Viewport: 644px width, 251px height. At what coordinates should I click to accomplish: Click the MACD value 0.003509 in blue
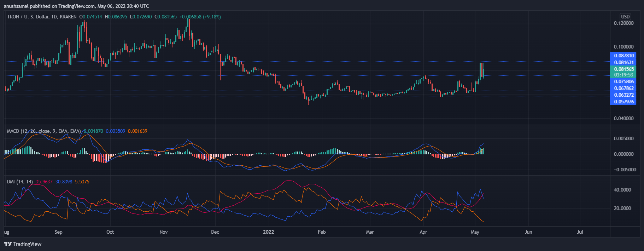tap(115, 131)
